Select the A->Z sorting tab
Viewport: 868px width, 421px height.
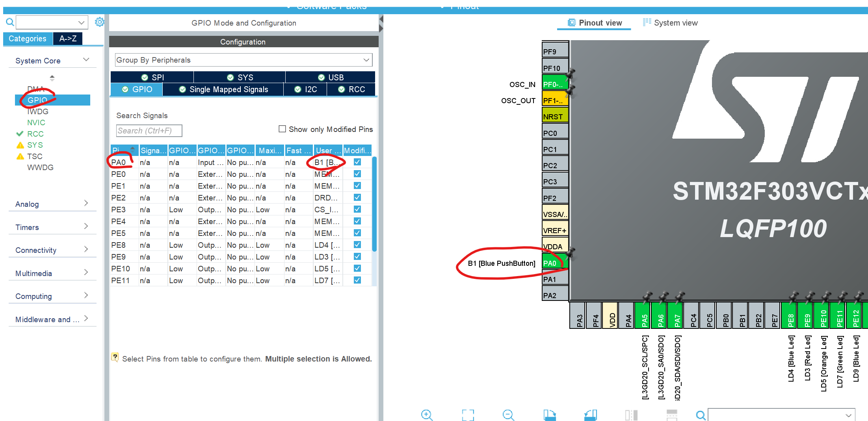pyautogui.click(x=68, y=39)
